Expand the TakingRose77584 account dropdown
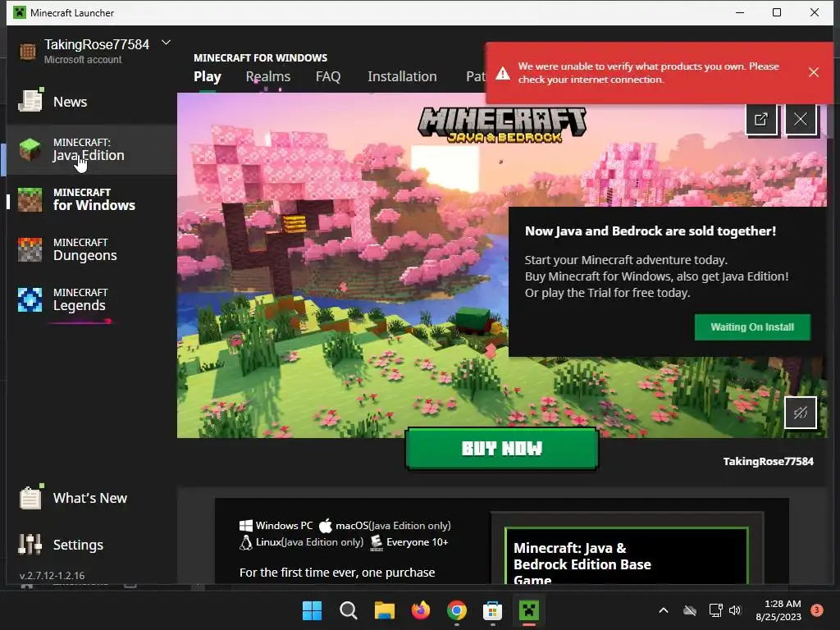 [166, 43]
